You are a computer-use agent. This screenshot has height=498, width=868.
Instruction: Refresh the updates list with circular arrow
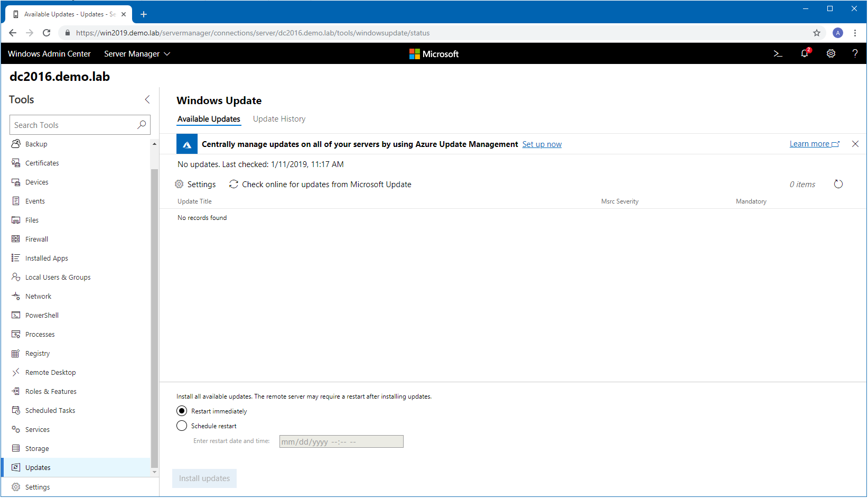pyautogui.click(x=838, y=184)
